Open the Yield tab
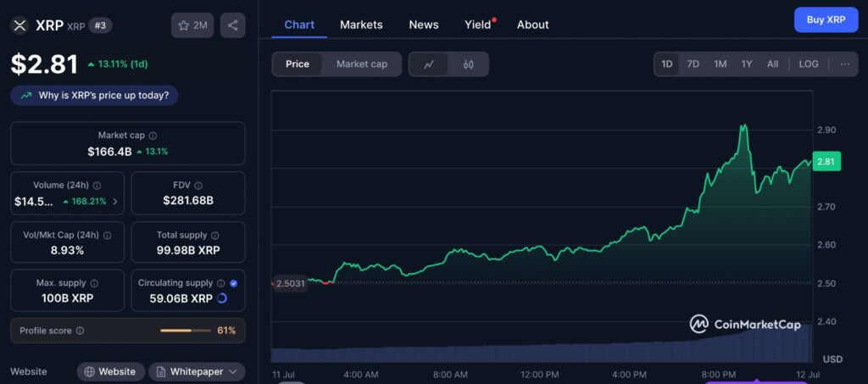Viewport: 868px width, 384px height. pos(479,25)
